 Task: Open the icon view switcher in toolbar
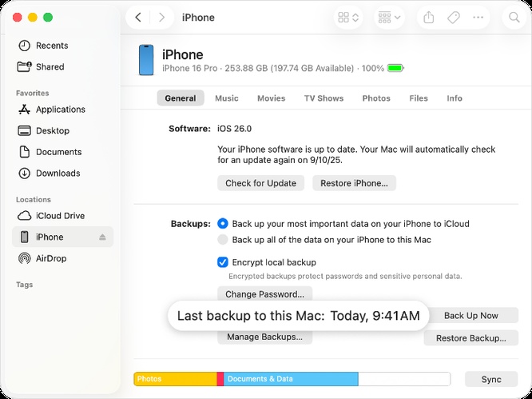pos(348,18)
